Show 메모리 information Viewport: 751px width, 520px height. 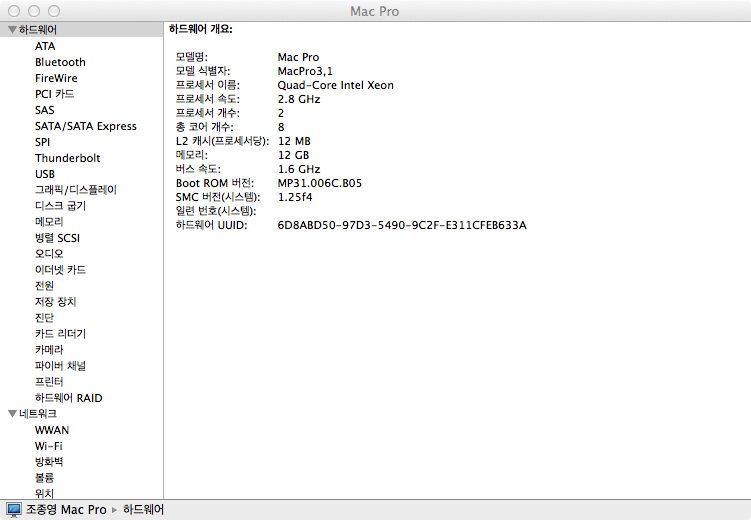pos(49,222)
